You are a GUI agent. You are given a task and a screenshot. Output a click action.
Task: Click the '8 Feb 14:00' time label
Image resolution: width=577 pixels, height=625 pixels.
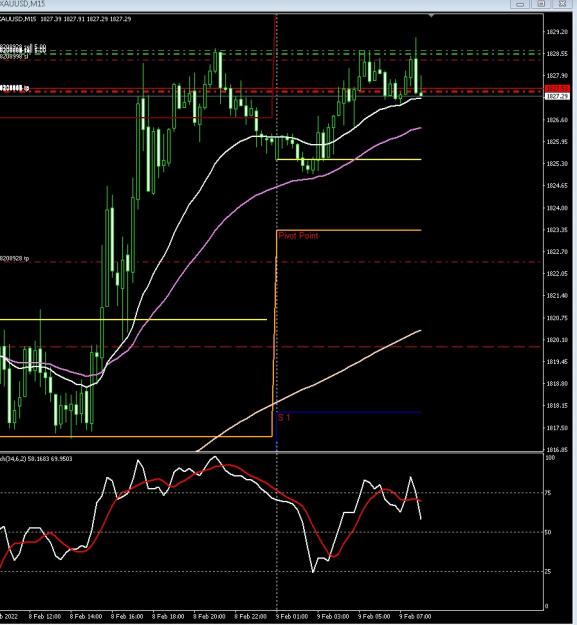tap(86, 616)
